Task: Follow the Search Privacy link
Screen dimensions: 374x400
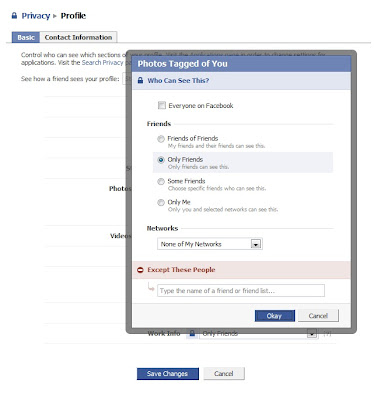Action: click(x=103, y=63)
